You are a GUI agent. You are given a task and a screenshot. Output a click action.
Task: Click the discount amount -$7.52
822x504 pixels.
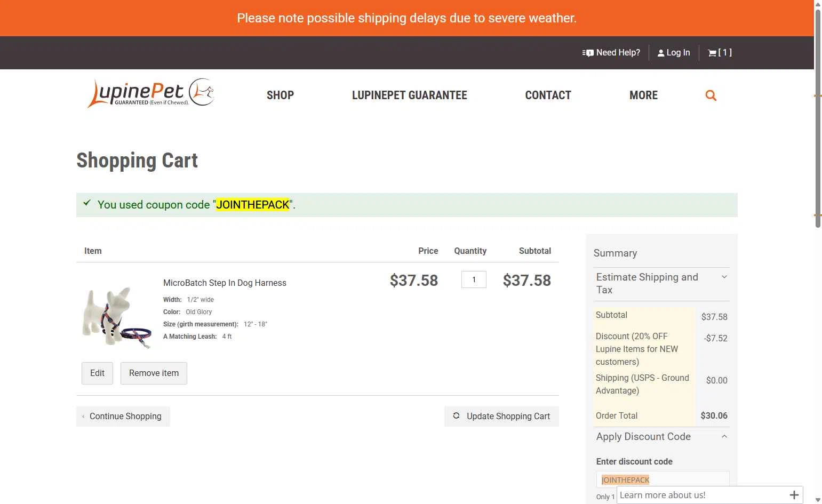point(715,338)
